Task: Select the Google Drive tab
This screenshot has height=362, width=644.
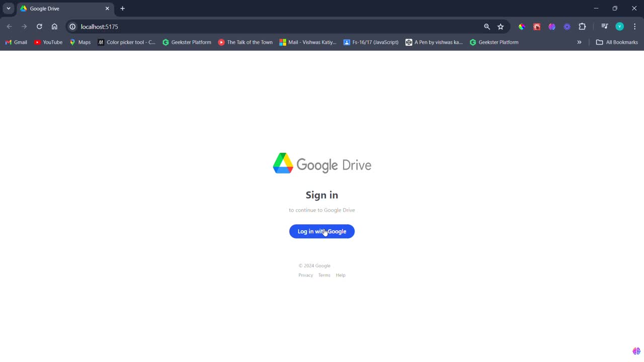Action: 65,9
